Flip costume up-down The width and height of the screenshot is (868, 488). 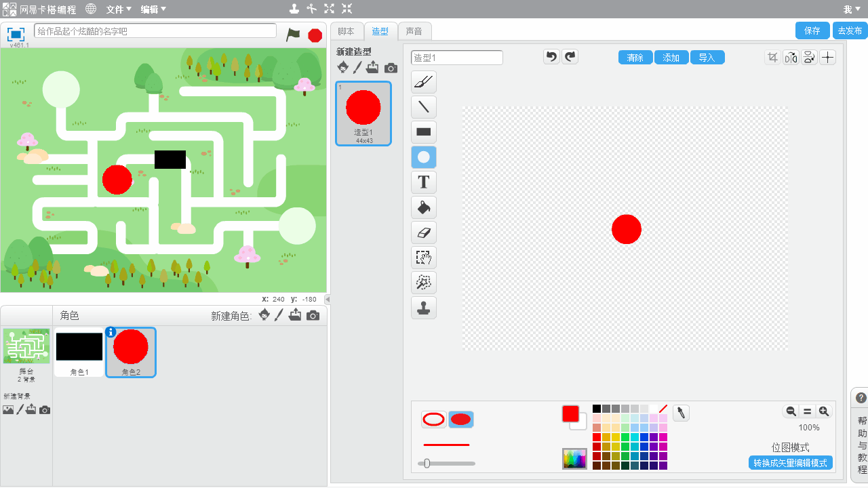click(809, 58)
